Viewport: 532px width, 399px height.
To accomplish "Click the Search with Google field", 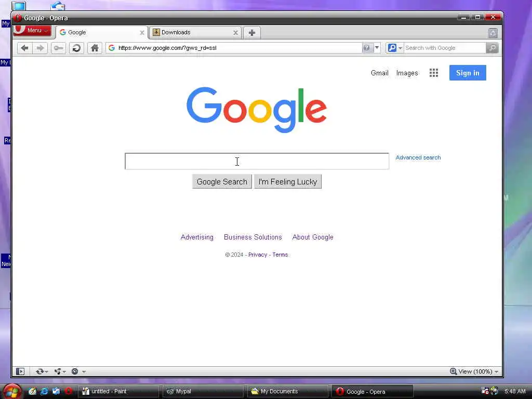I will coord(445,48).
